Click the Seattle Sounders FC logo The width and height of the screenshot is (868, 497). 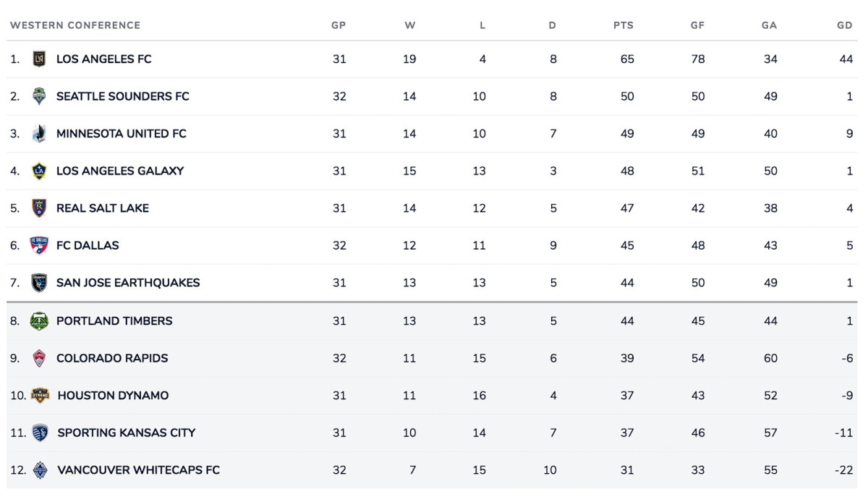(39, 96)
